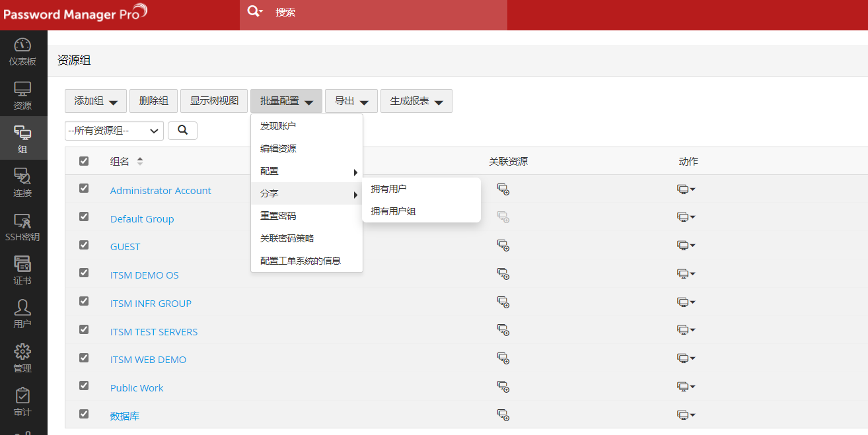Click associate-resource icon for GUEST

click(503, 246)
